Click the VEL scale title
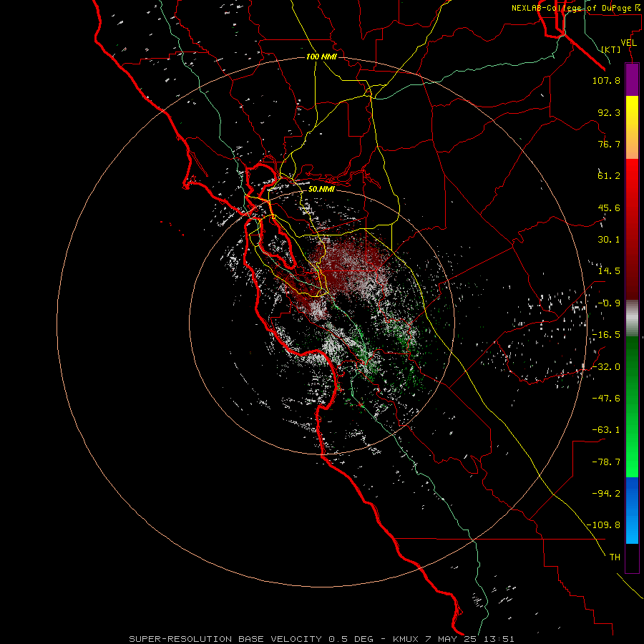The image size is (644, 644). coord(628,43)
